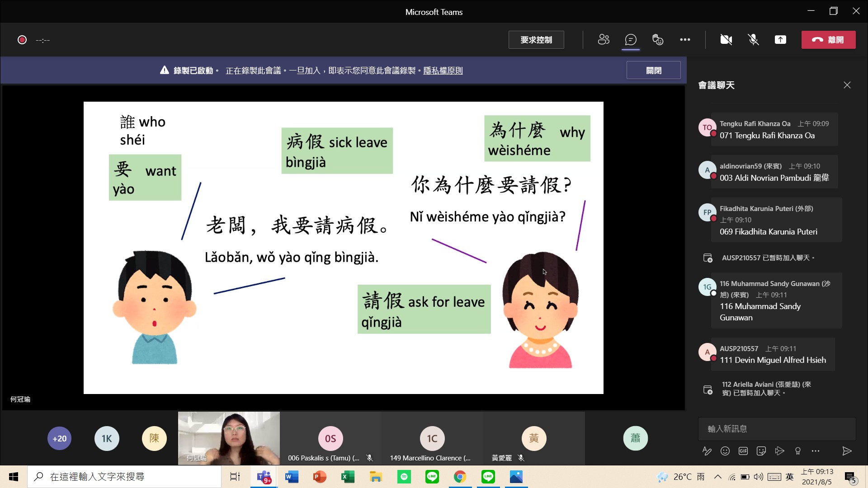This screenshot has height=488, width=868.
Task: Click the 26°C weather widget
Action: pos(681,477)
